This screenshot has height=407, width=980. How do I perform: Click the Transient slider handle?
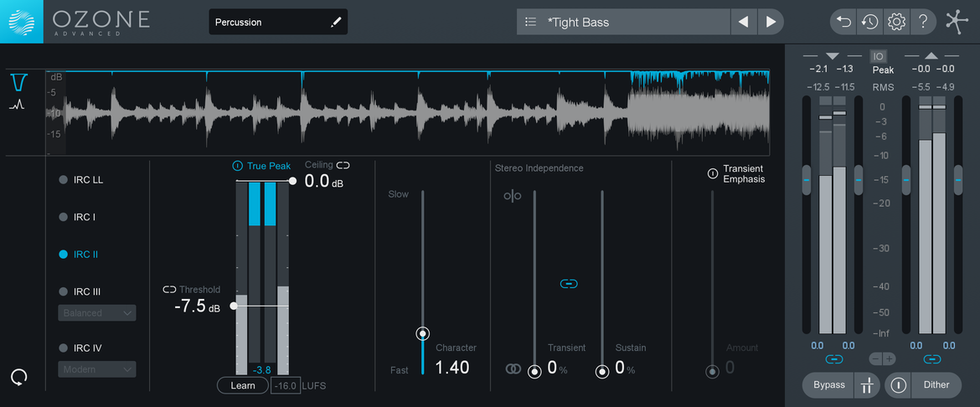point(534,372)
